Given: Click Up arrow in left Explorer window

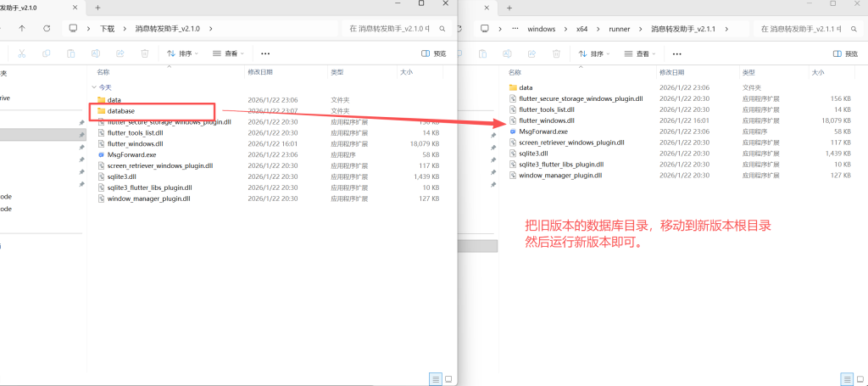Looking at the screenshot, I should click(21, 28).
